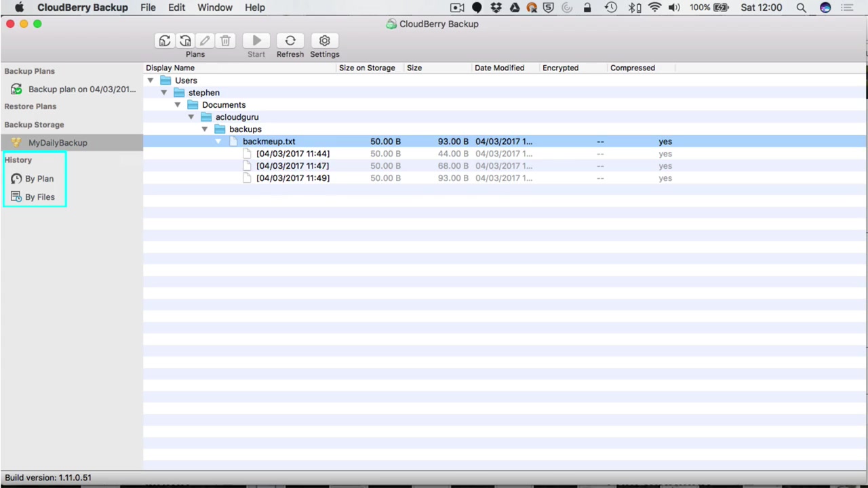The width and height of the screenshot is (868, 488).
Task: Sort by the Encrypted column header
Action: click(574, 68)
